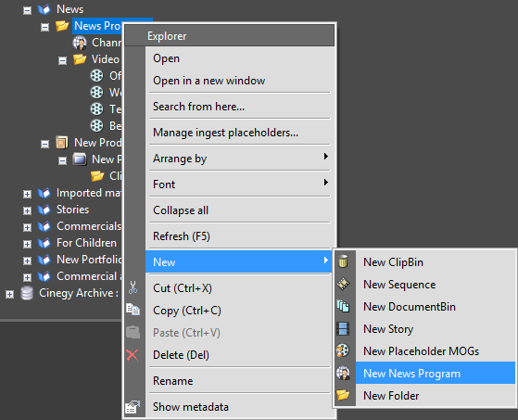Click the Stories portfolio book icon
This screenshot has width=518, height=420.
point(44,210)
